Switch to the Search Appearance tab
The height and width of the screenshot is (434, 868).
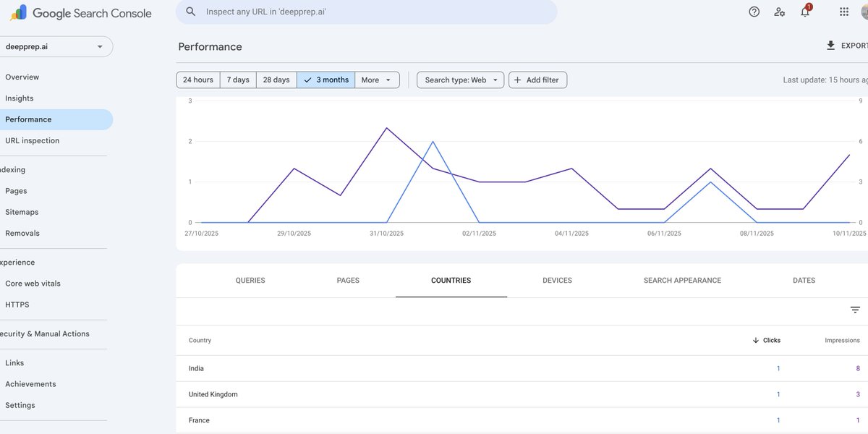point(682,281)
